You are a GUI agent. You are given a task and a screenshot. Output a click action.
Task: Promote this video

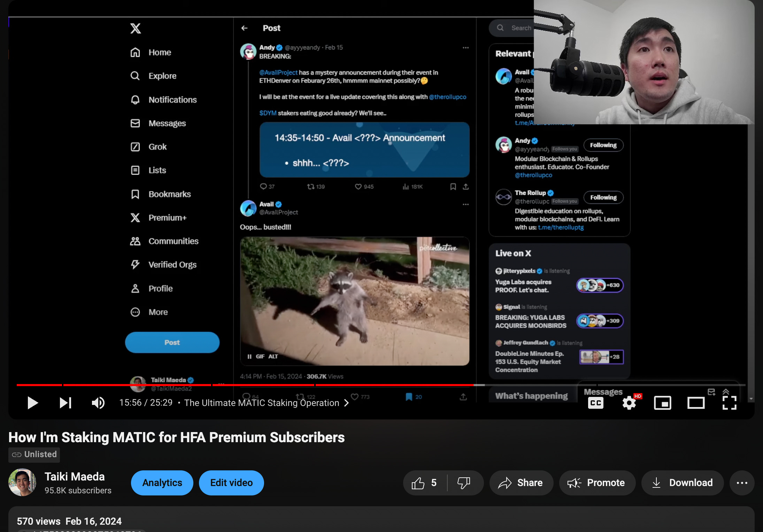point(597,483)
